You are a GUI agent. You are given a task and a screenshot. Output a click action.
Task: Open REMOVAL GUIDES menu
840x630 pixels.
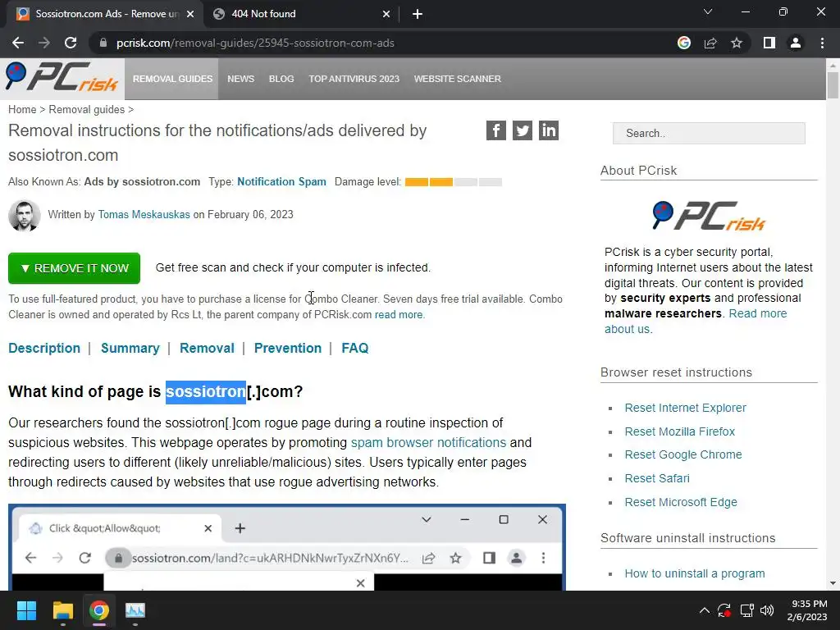[x=172, y=79]
